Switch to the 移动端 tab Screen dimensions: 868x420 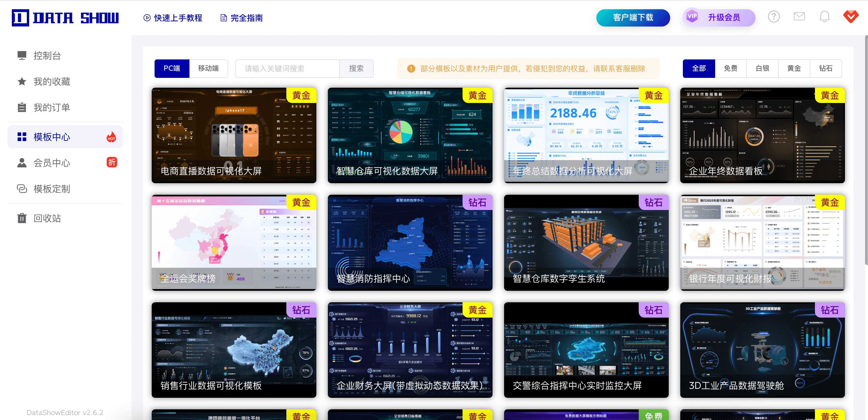[x=208, y=68]
